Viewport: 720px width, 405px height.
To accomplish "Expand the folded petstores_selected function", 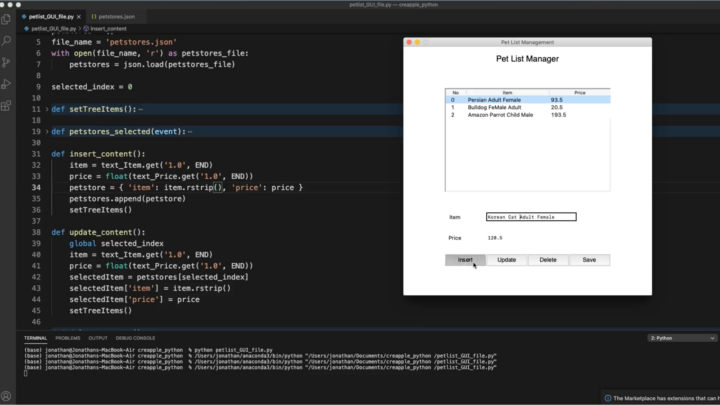I will pos(47,132).
